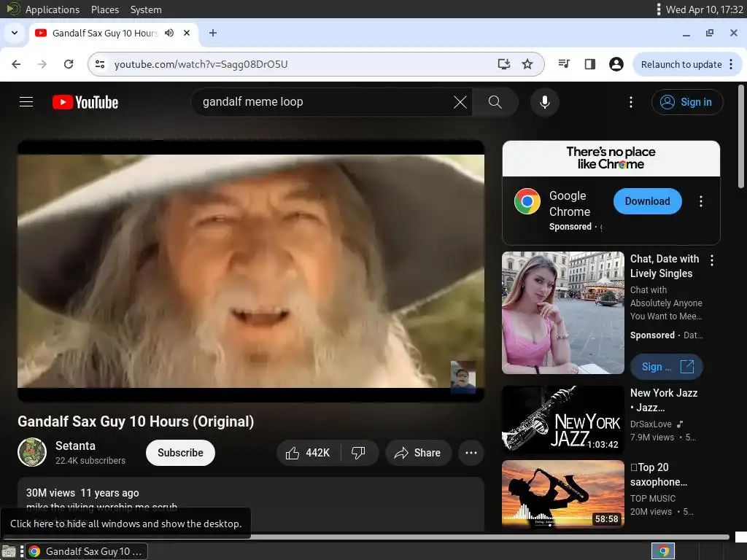Open media controls icon in toolbar
This screenshot has height=560, width=747.
click(x=564, y=64)
